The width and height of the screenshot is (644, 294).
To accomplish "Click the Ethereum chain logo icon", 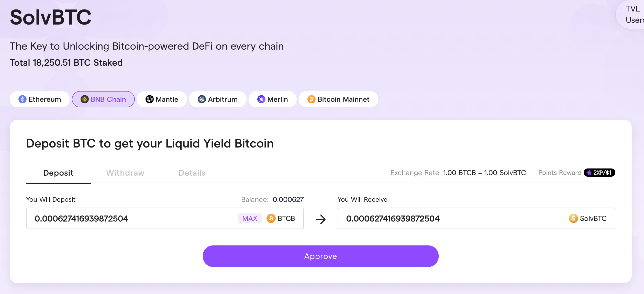I will coord(23,99).
